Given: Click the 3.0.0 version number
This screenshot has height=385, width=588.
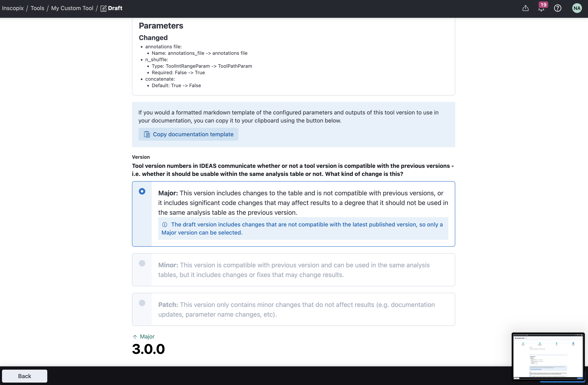Looking at the screenshot, I should pos(148,349).
